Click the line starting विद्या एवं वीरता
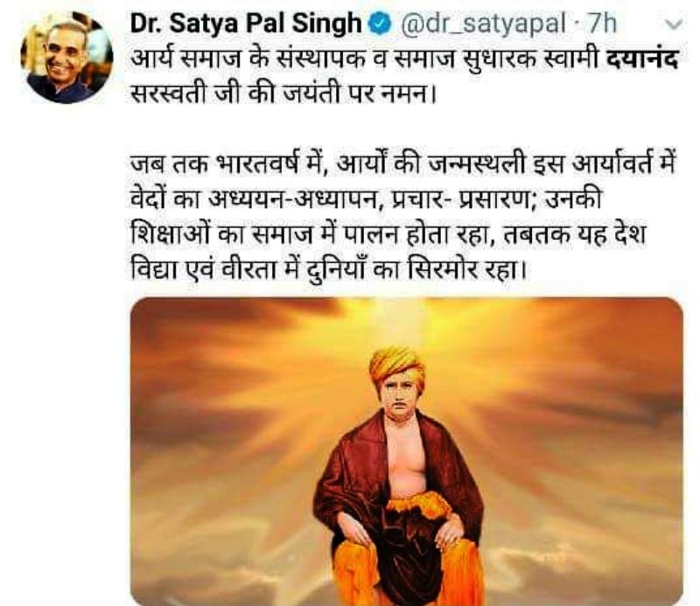 point(330,269)
